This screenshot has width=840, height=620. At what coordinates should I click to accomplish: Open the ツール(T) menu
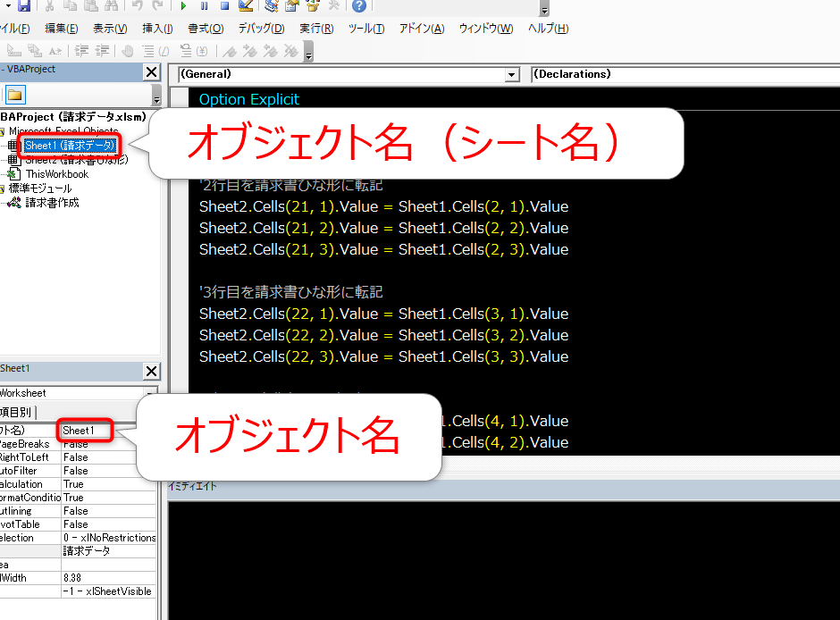coord(366,29)
